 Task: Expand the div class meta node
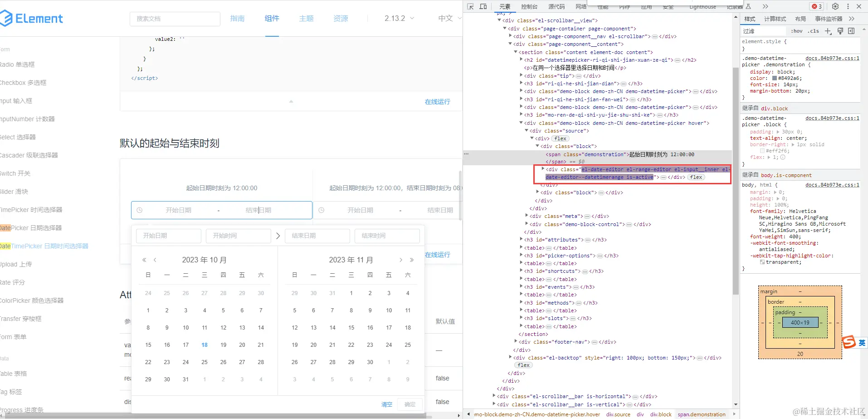coord(527,216)
